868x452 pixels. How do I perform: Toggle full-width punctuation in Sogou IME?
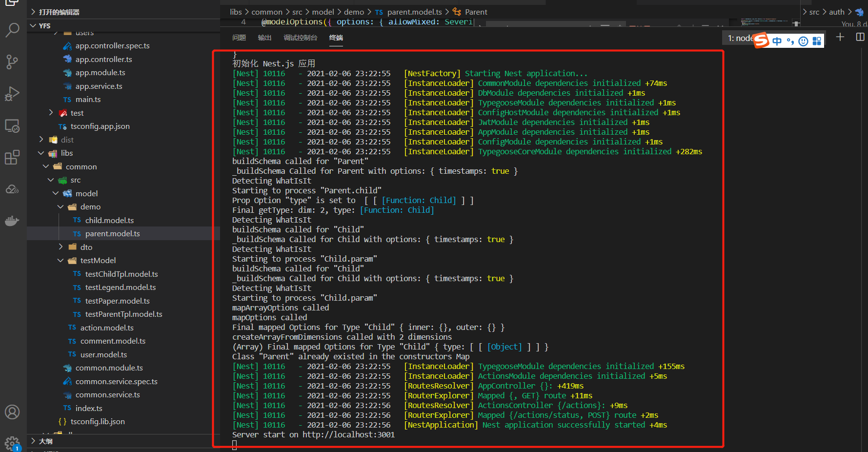[789, 41]
